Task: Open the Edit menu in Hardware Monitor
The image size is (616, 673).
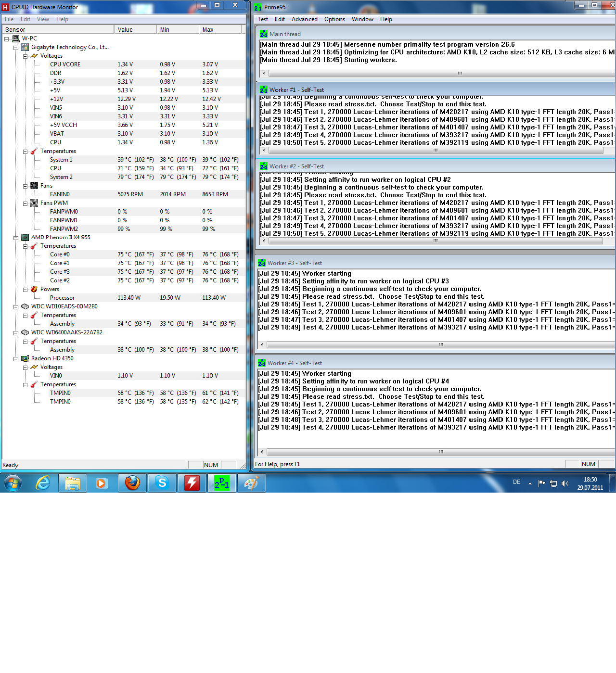Action: pos(26,19)
